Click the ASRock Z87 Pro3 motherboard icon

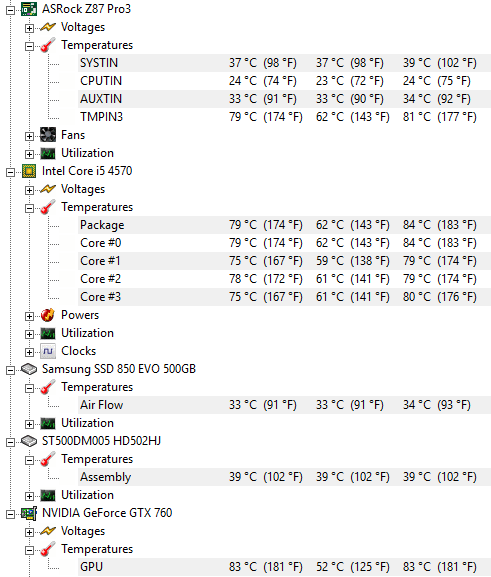click(x=29, y=9)
